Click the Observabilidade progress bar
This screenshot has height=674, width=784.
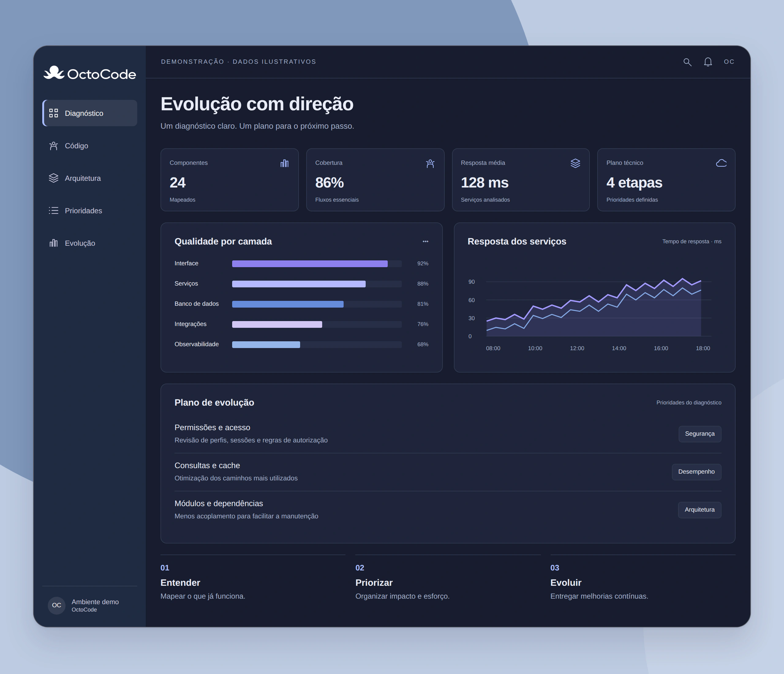(x=317, y=344)
